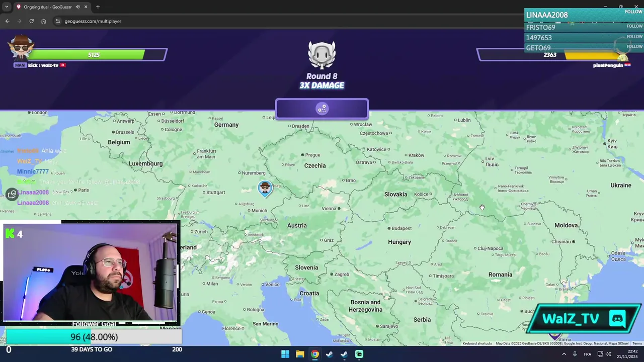The image size is (644, 362).
Task: Open the green app icon on taskbar
Action: point(359,354)
